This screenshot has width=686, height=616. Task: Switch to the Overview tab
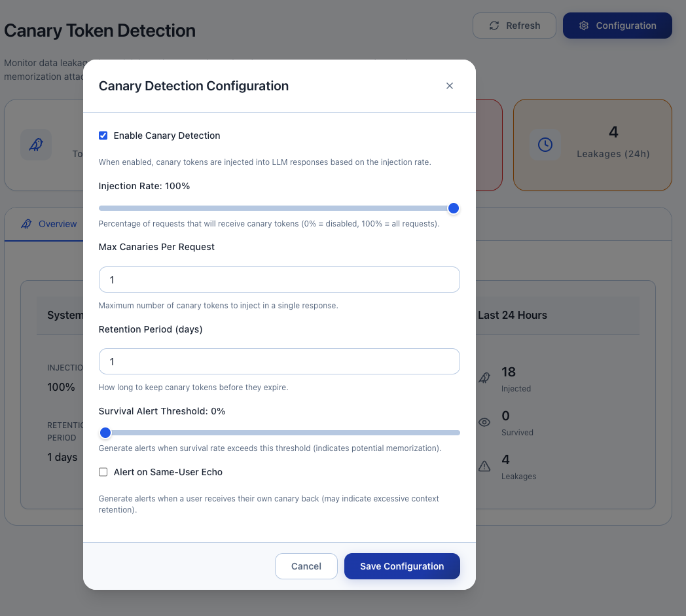50,223
